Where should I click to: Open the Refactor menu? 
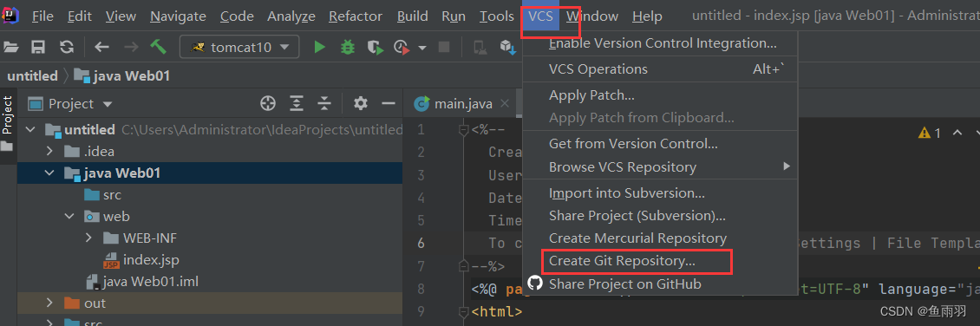tap(356, 16)
